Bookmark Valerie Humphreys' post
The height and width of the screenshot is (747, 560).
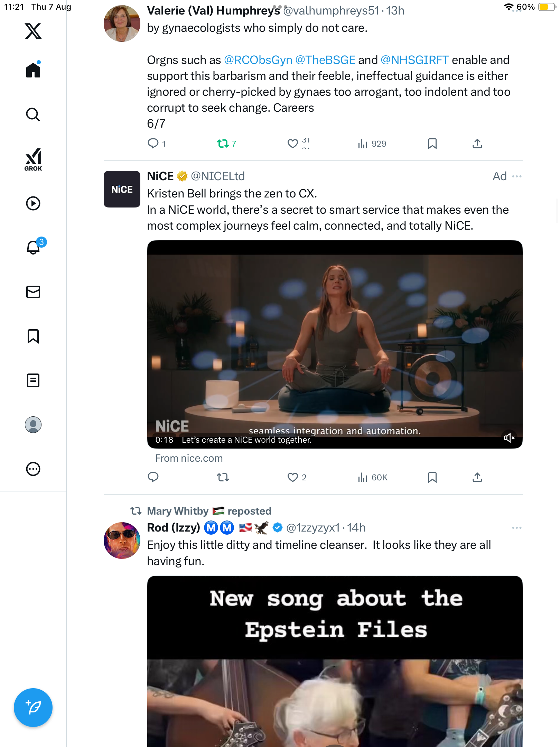[432, 144]
